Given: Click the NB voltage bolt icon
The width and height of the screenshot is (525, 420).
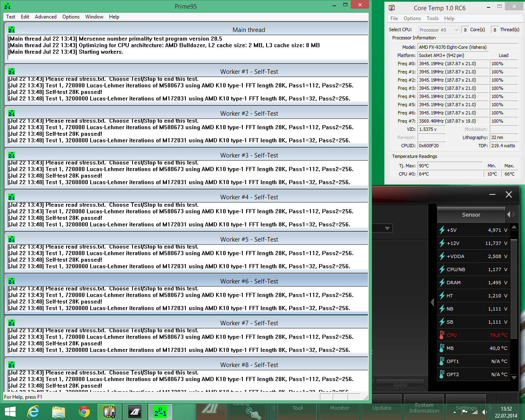Looking at the screenshot, I should click(442, 309).
